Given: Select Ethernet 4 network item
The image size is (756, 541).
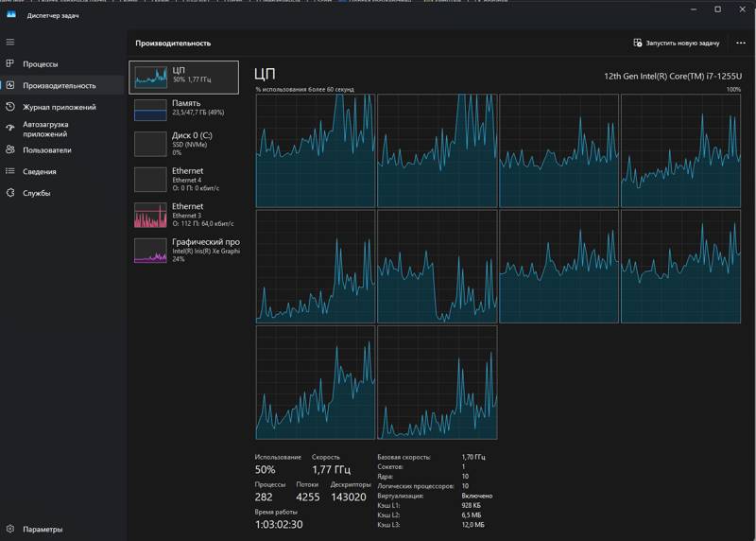Looking at the screenshot, I should (186, 178).
